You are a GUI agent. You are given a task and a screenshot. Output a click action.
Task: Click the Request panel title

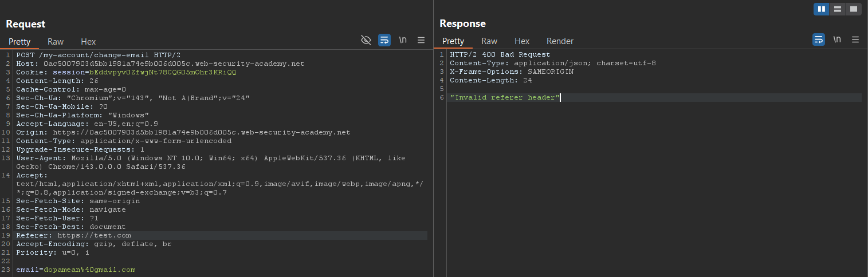26,24
